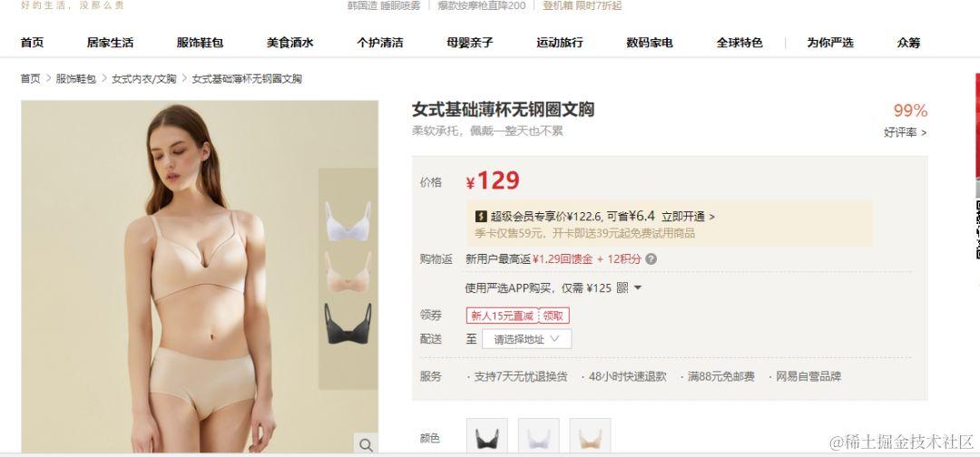Open the 众筹 navigation tab

click(908, 43)
